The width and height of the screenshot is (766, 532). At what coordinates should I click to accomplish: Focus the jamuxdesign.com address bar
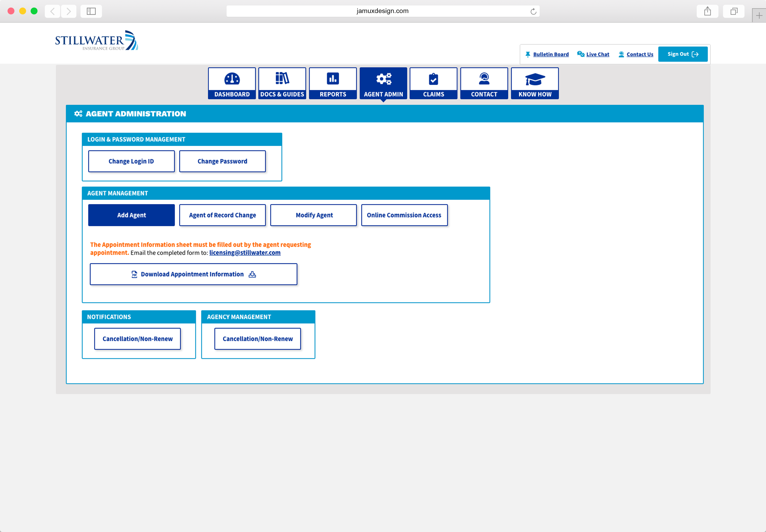(383, 11)
